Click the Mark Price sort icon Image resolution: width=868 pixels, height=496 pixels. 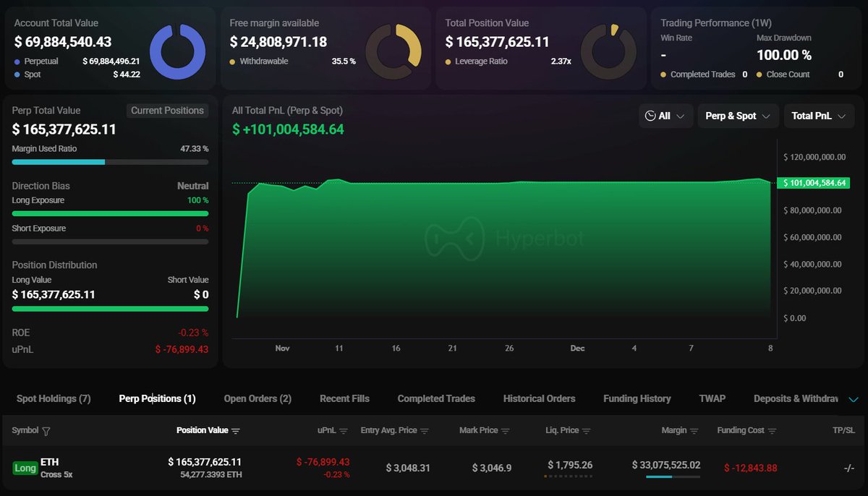click(x=506, y=431)
